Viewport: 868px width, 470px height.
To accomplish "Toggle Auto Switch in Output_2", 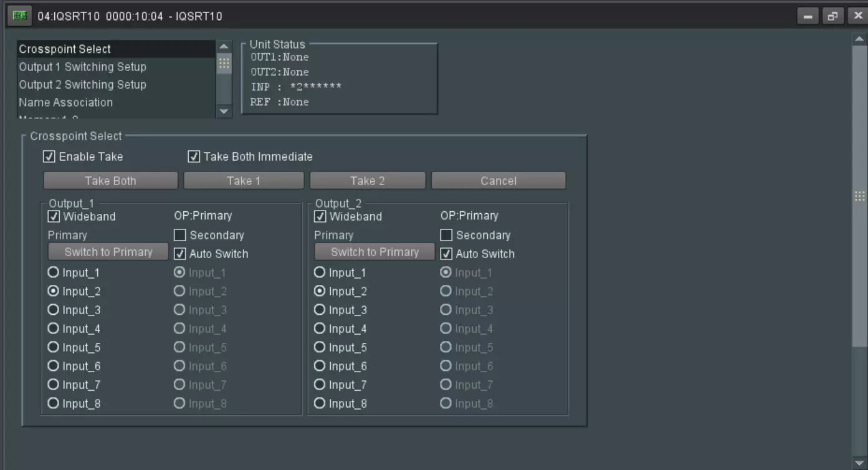I will coord(446,254).
